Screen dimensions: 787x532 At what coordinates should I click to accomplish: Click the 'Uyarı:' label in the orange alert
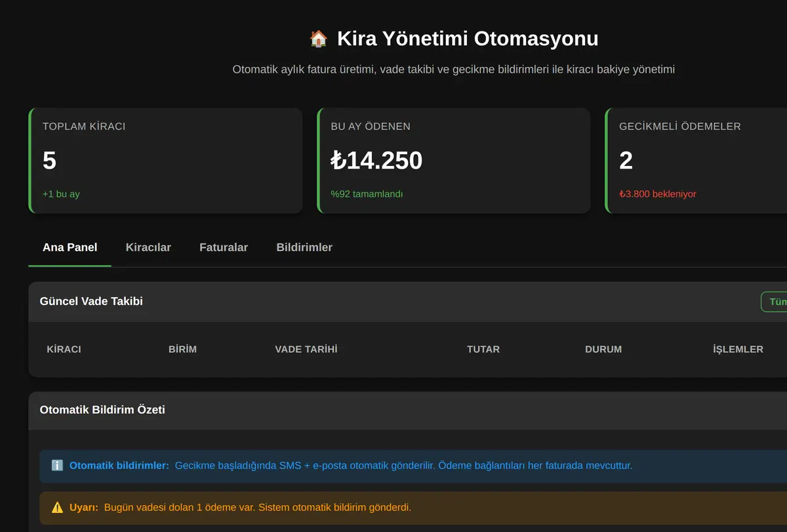(x=84, y=508)
